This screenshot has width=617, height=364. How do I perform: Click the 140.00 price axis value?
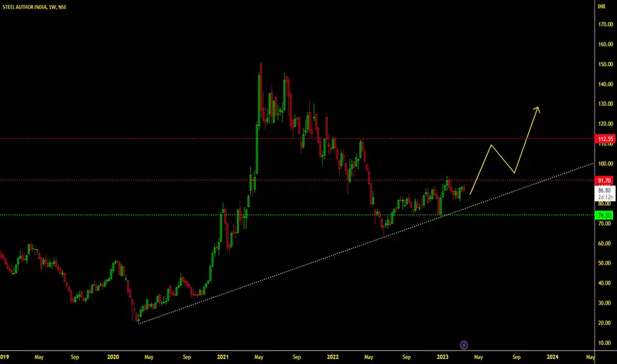point(605,84)
